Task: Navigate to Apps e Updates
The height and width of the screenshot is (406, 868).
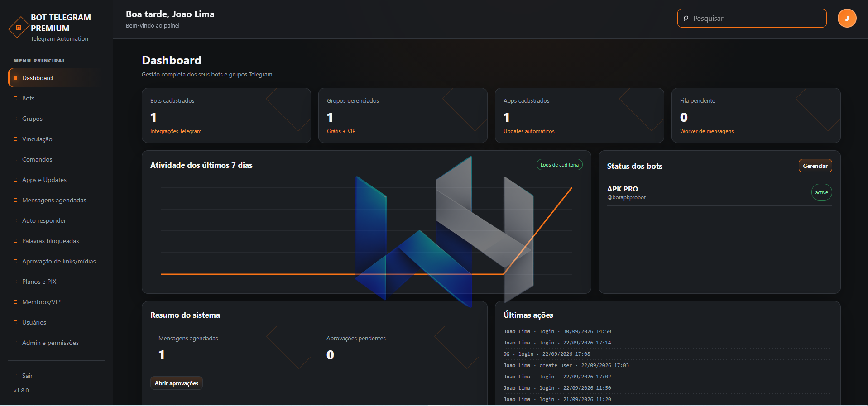Action: tap(56, 180)
